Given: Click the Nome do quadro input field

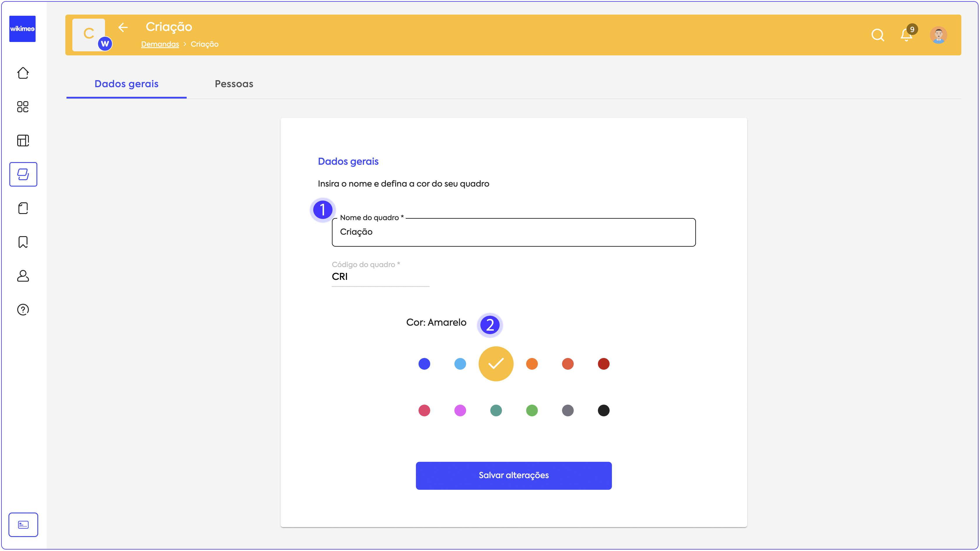Looking at the screenshot, I should 513,232.
